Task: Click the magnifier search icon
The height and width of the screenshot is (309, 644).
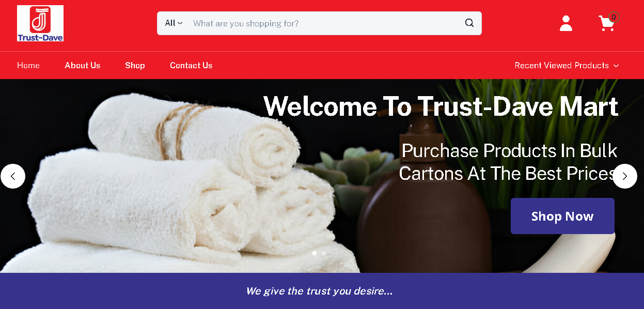Action: click(469, 23)
